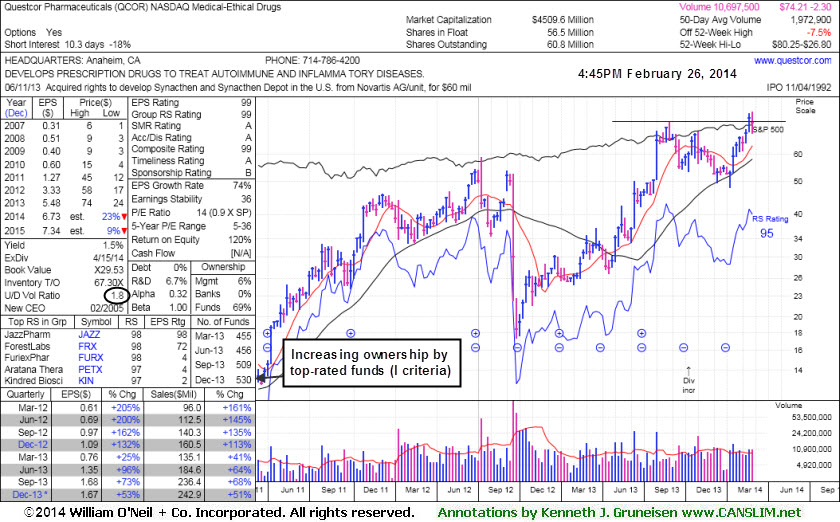Select the 'Dec-13*' quarterly row label

tap(32, 494)
